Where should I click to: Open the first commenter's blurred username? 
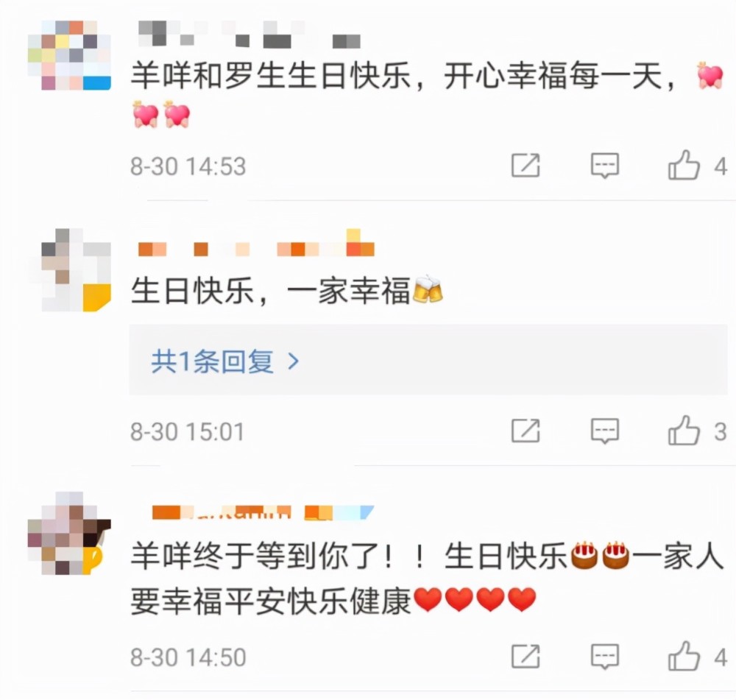pyautogui.click(x=250, y=34)
